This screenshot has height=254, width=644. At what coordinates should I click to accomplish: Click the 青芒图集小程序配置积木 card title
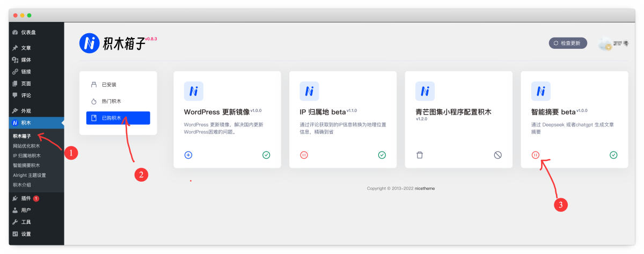(x=453, y=113)
